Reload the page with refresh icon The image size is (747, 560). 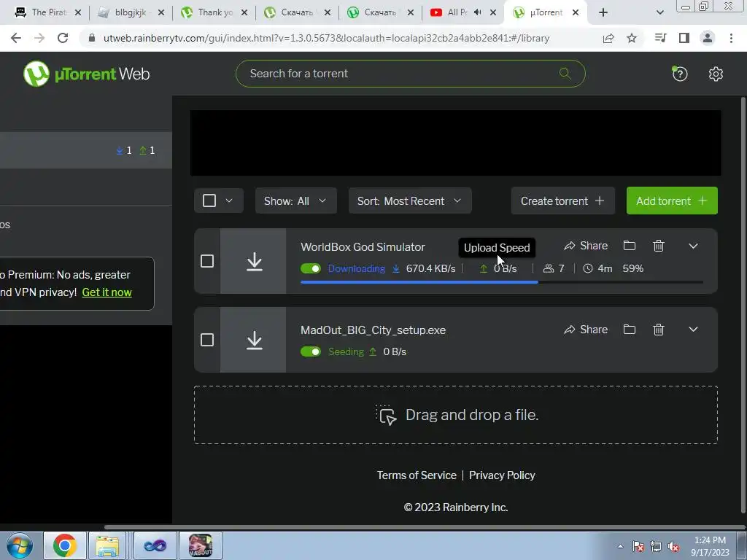63,38
